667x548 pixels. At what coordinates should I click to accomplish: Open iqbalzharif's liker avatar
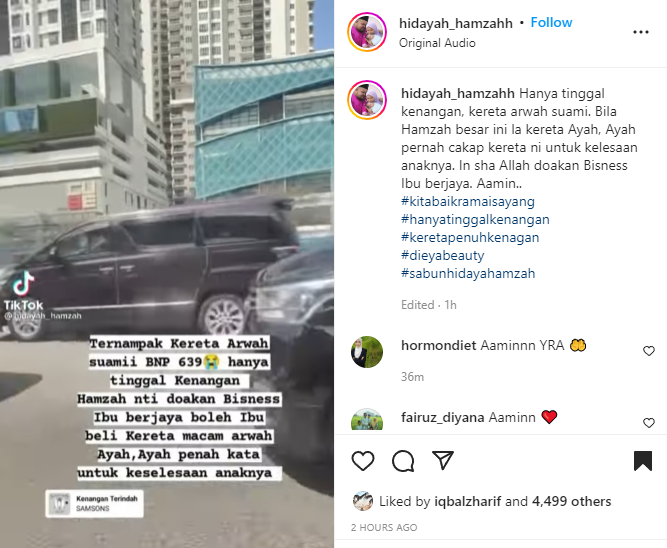(x=363, y=501)
